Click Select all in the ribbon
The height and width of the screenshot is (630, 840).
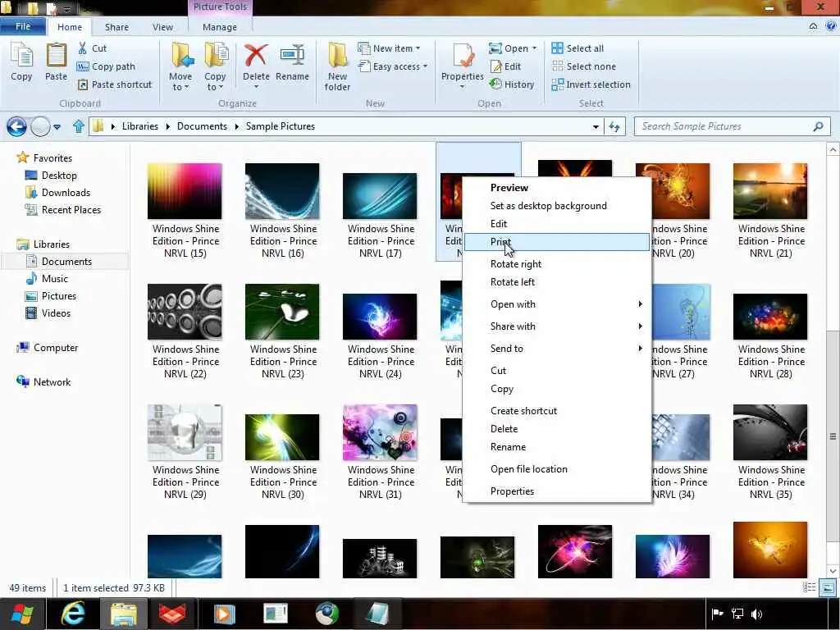coord(577,48)
